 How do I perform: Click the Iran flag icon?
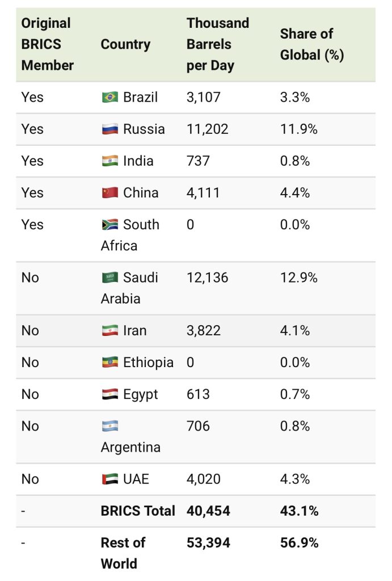click(x=109, y=331)
